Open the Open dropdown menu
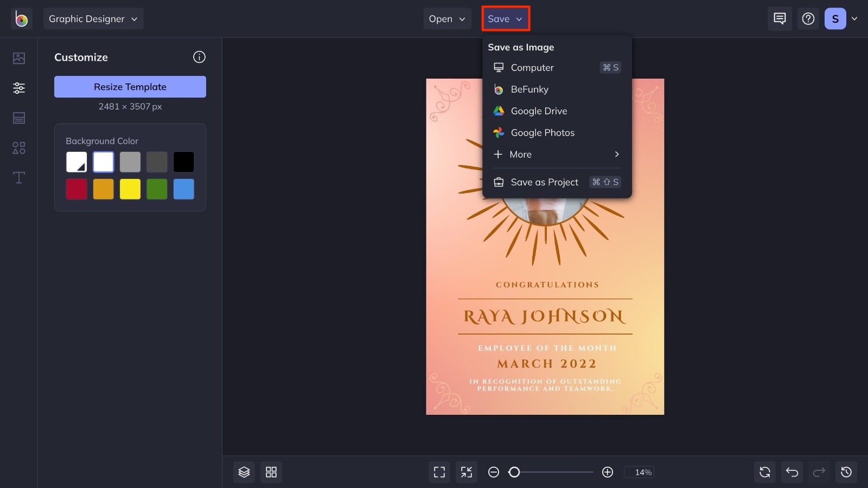This screenshot has width=868, height=488. click(447, 19)
